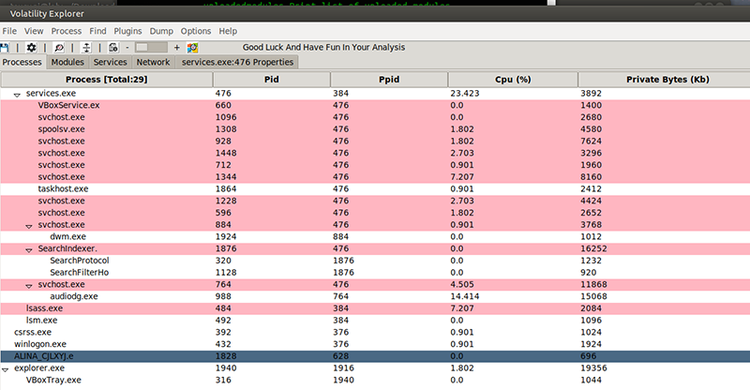This screenshot has height=390, width=750.
Task: Select the audiodg.exe process row
Action: pyautogui.click(x=375, y=297)
